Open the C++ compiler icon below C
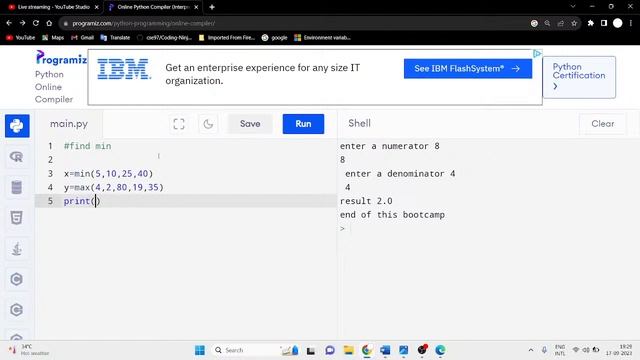 click(17, 310)
